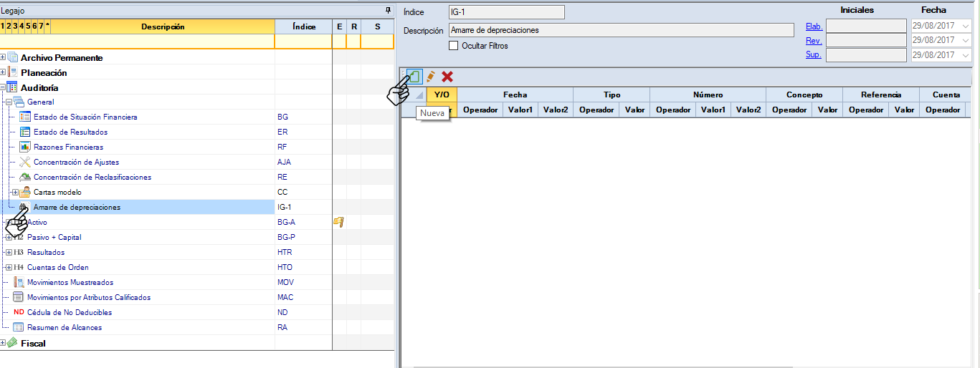Click the Cédula de No Deducibles ND icon

click(x=19, y=312)
